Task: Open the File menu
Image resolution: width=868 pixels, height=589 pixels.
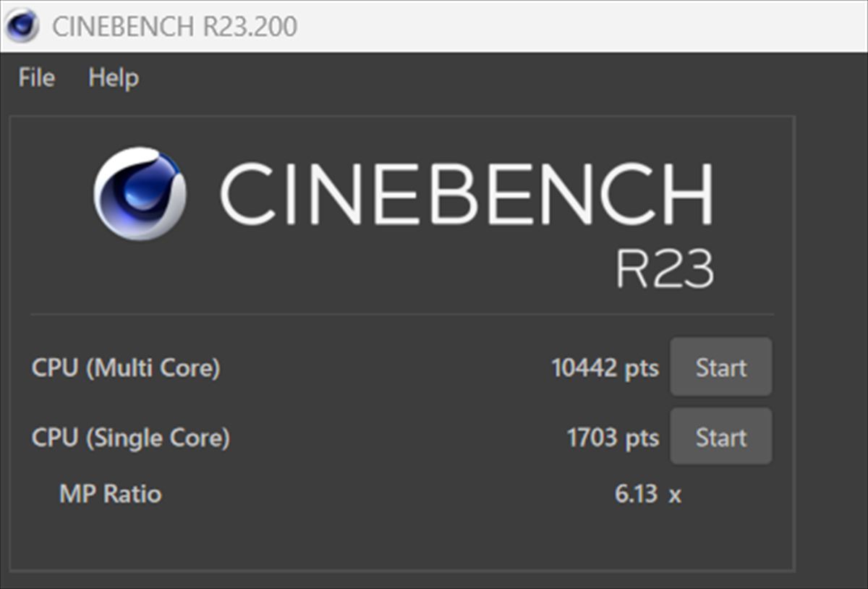Action: pos(36,77)
